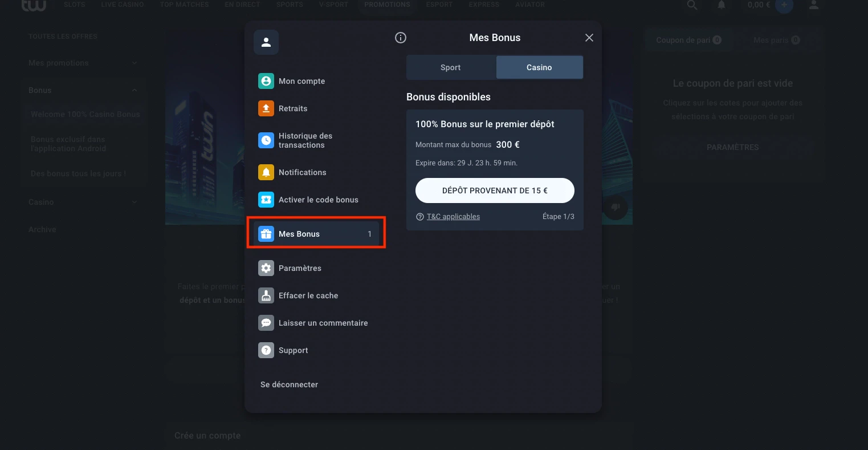
Task: Click the Paramètres gear icon
Action: coord(266,268)
